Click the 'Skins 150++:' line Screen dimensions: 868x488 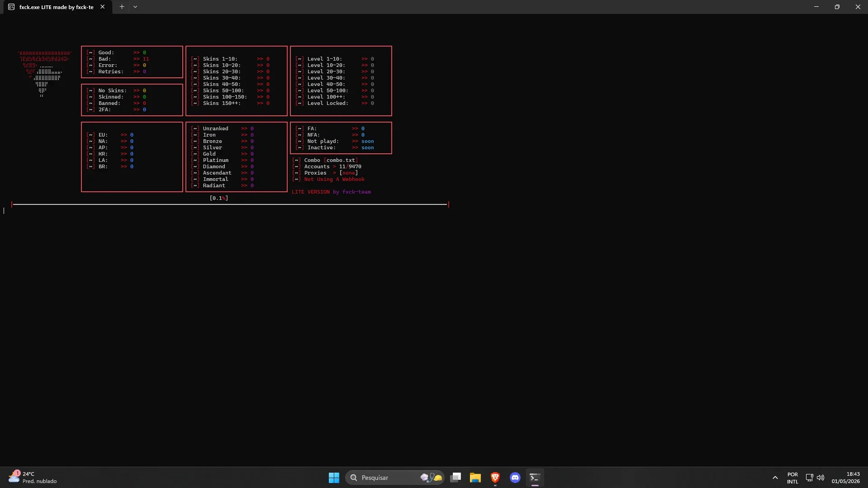coord(230,103)
